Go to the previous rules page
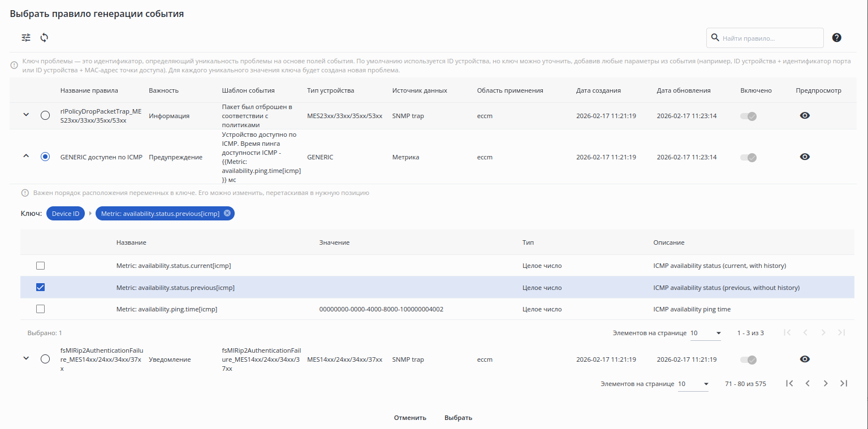868x429 pixels. (x=807, y=383)
